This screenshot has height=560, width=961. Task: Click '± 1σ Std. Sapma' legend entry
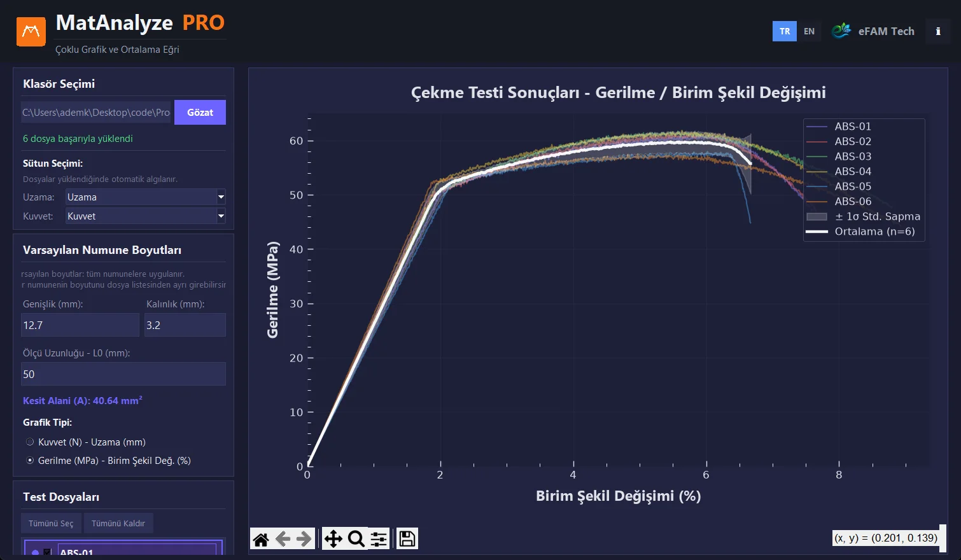(863, 216)
